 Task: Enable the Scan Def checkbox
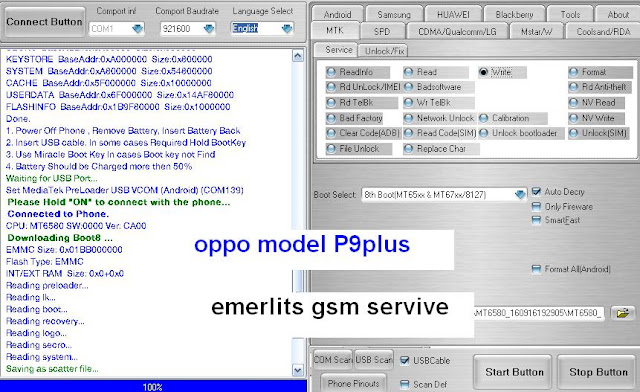tap(404, 384)
